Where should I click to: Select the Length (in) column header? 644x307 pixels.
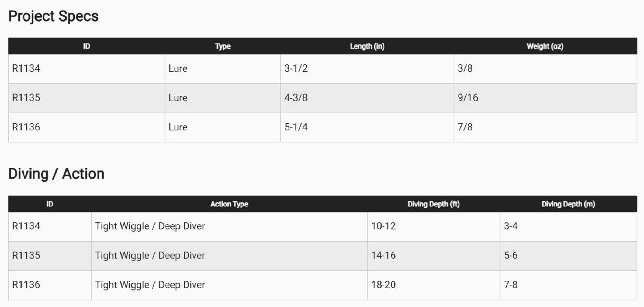pyautogui.click(x=367, y=46)
